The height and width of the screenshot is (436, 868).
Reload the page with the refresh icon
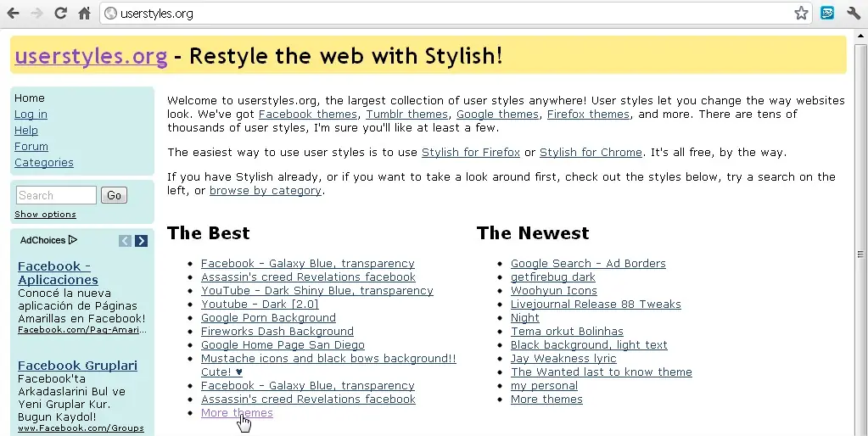(60, 14)
